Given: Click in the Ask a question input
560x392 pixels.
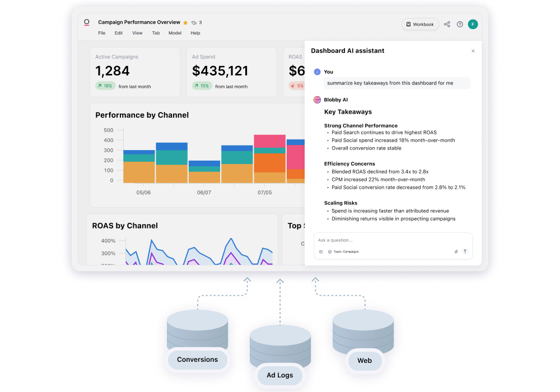Looking at the screenshot, I should click(393, 240).
